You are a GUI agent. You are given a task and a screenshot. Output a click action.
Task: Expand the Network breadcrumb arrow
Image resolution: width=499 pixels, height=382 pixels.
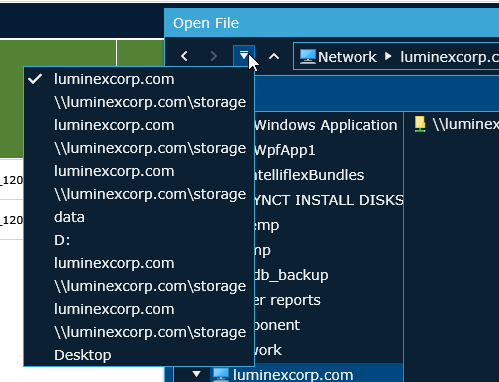pyautogui.click(x=388, y=56)
